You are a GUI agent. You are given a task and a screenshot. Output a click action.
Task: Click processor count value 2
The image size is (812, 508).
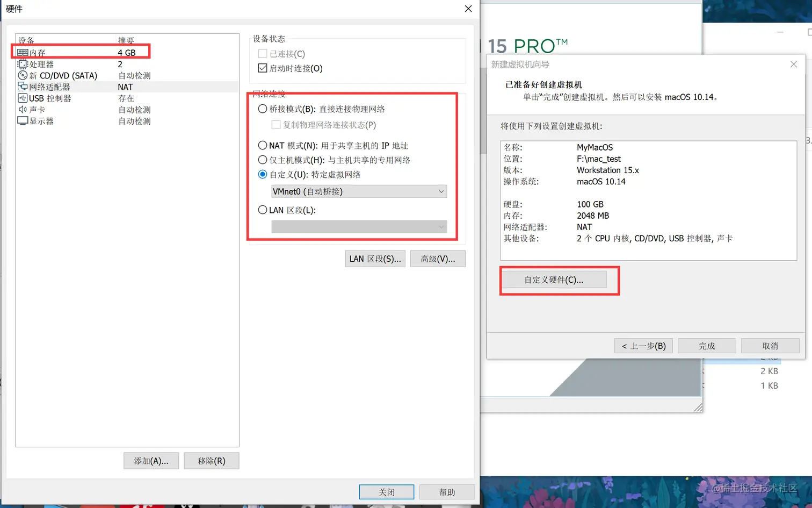point(120,64)
